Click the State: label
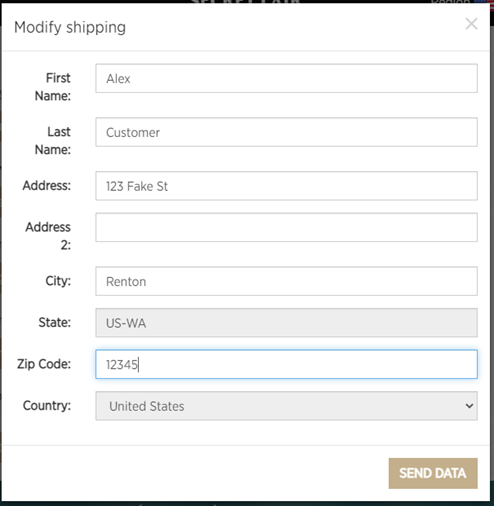Image resolution: width=494 pixels, height=506 pixels. [x=55, y=323]
